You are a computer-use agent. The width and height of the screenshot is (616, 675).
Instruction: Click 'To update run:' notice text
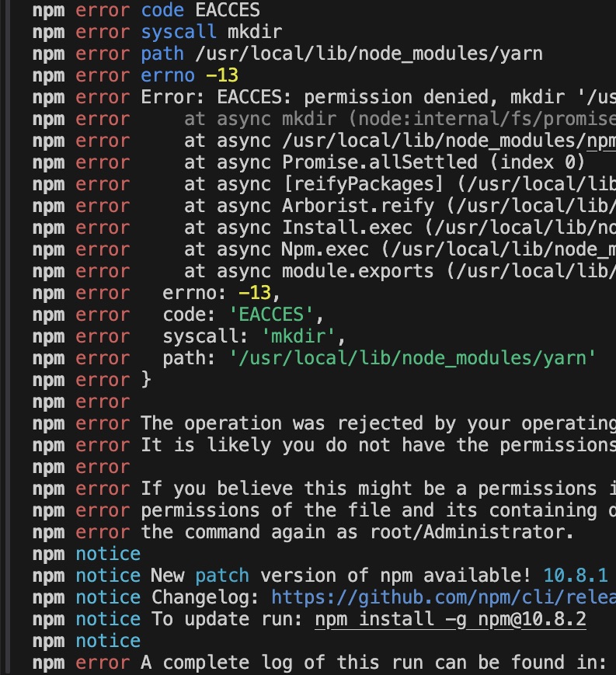click(x=227, y=619)
